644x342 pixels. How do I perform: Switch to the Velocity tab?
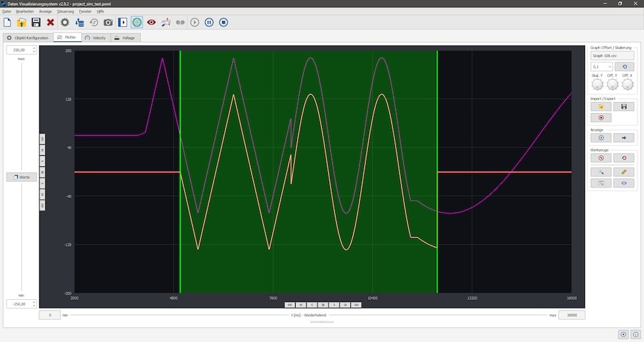(x=96, y=37)
